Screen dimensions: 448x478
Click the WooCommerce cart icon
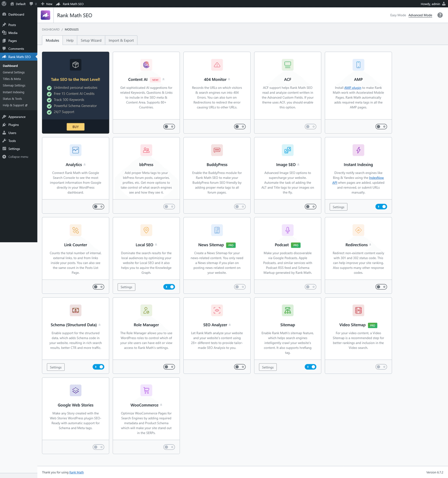coord(146,390)
